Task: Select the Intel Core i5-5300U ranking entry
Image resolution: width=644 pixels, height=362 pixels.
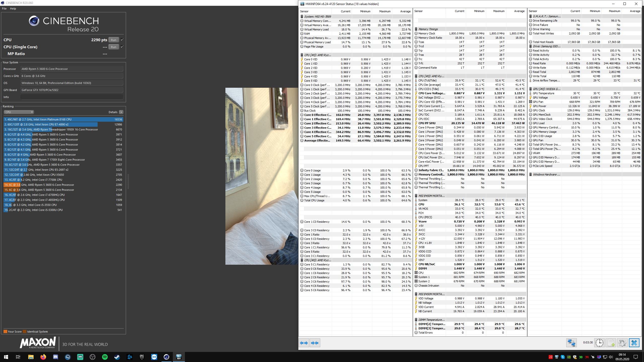Action: (63, 210)
